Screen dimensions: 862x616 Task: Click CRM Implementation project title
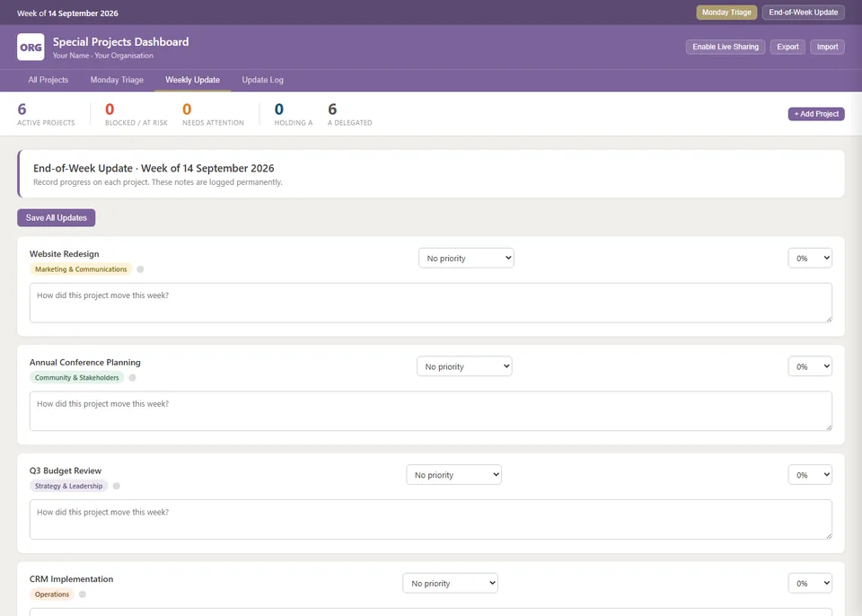coord(72,579)
